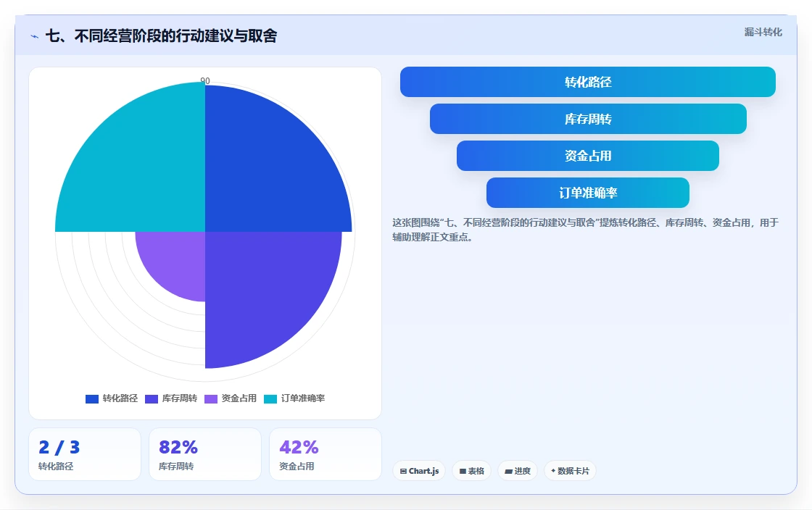Click the 转化路径 legend text label

point(120,398)
